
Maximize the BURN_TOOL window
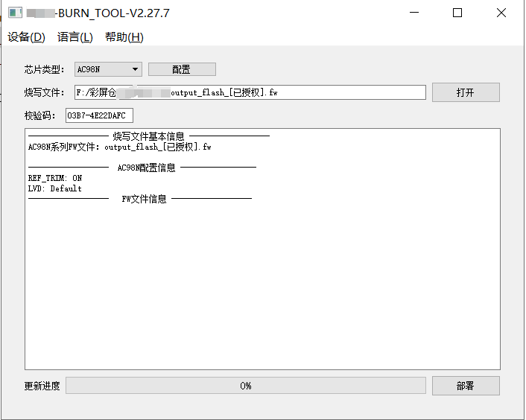[457, 13]
